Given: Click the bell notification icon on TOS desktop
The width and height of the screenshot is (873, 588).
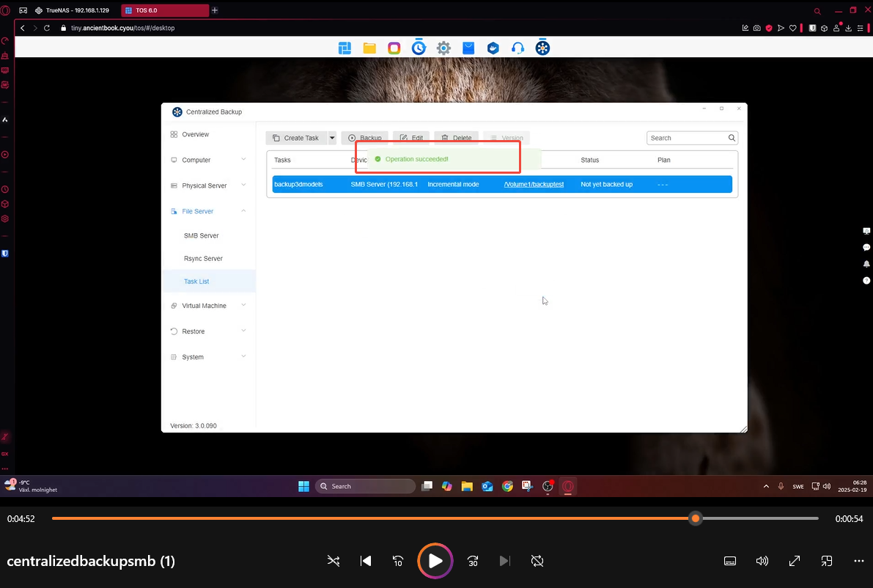Looking at the screenshot, I should click(x=866, y=264).
